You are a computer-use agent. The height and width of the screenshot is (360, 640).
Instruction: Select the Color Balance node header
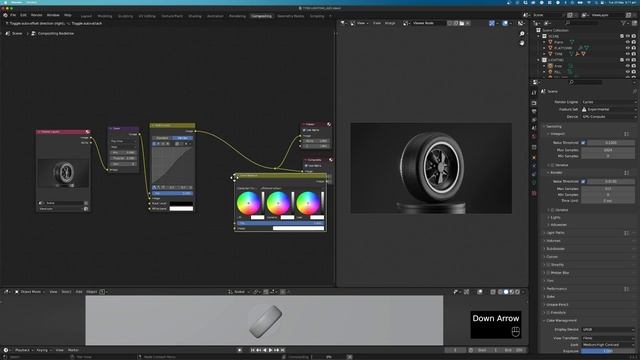pyautogui.click(x=280, y=176)
